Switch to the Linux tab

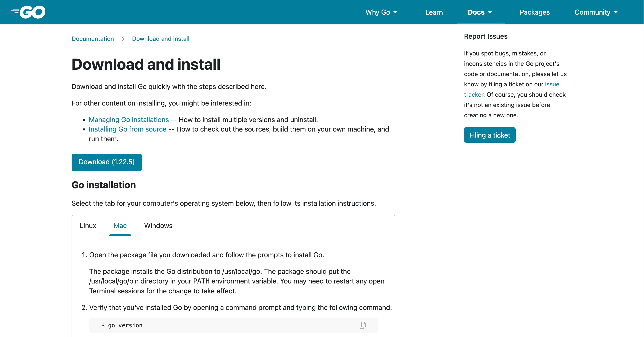point(88,225)
